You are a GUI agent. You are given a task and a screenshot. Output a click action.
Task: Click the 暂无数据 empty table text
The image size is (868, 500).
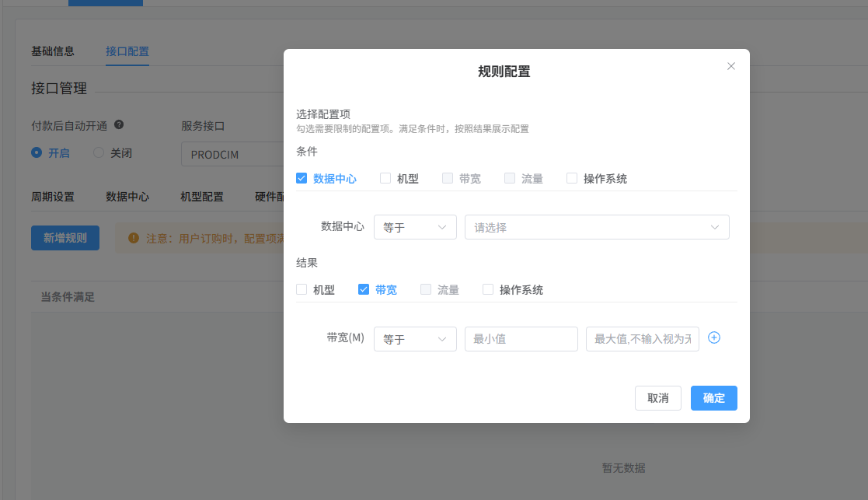click(x=623, y=468)
